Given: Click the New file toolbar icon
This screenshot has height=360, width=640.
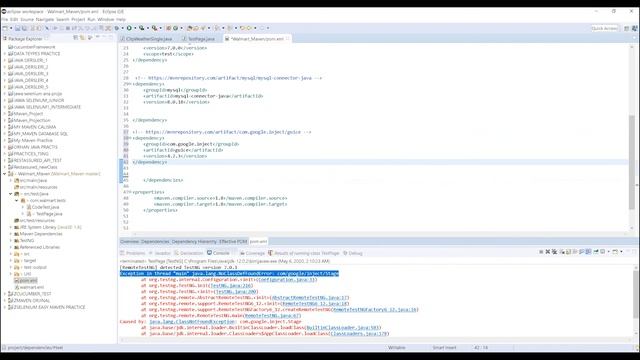Looking at the screenshot, I should pyautogui.click(x=5, y=28).
